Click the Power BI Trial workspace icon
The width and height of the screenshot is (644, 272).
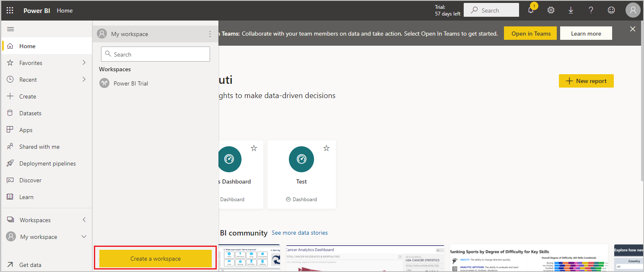tap(104, 83)
